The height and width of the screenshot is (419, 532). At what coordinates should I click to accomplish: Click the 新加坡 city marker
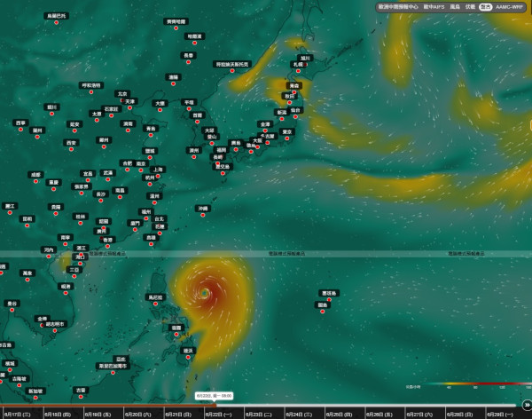[35, 391]
